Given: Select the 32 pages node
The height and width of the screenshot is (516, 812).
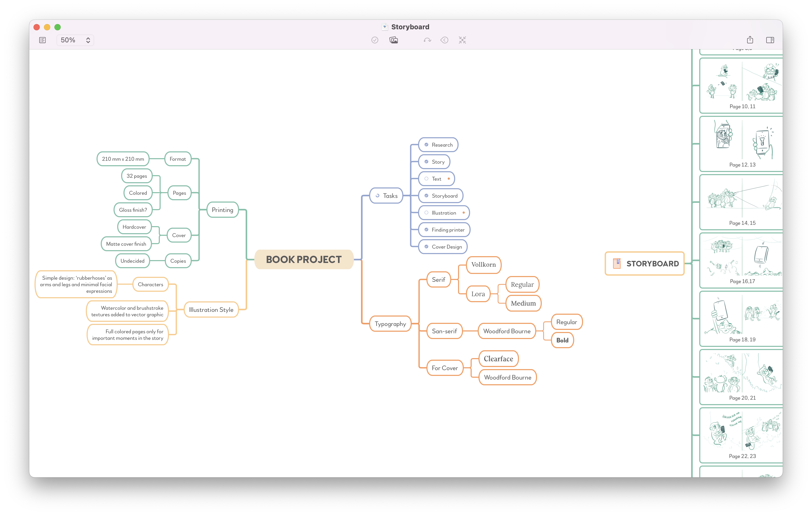Looking at the screenshot, I should pos(137,176).
